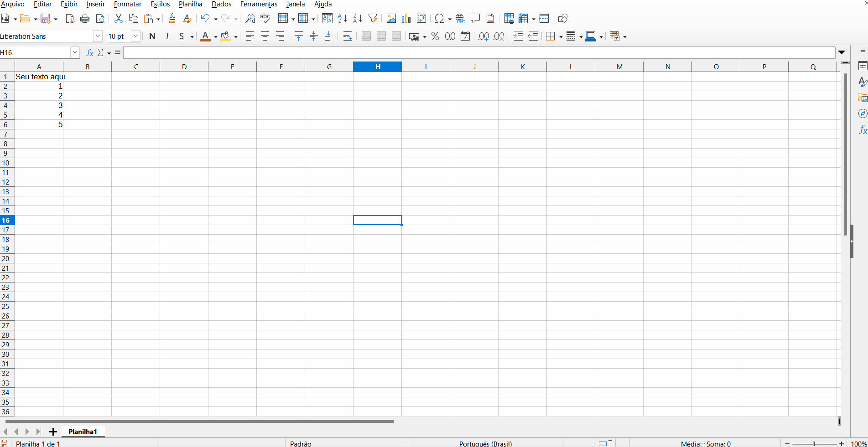Image resolution: width=868 pixels, height=447 pixels.
Task: Click the Export as PDF icon
Action: point(70,18)
